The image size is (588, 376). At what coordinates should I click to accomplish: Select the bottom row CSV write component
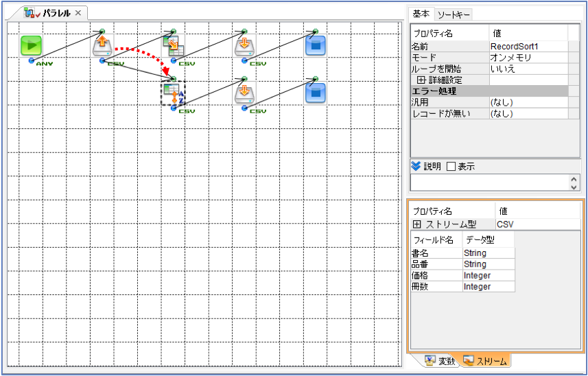point(244,93)
